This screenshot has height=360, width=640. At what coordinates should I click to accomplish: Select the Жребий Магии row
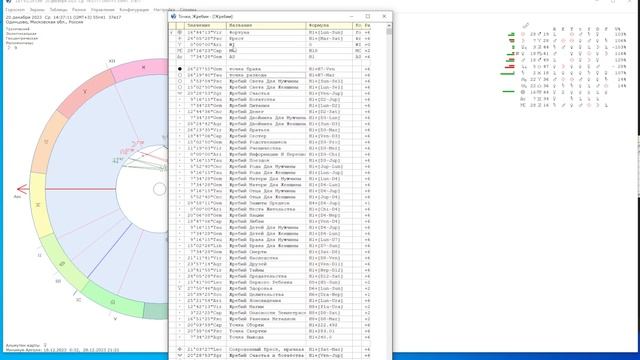coord(269,307)
